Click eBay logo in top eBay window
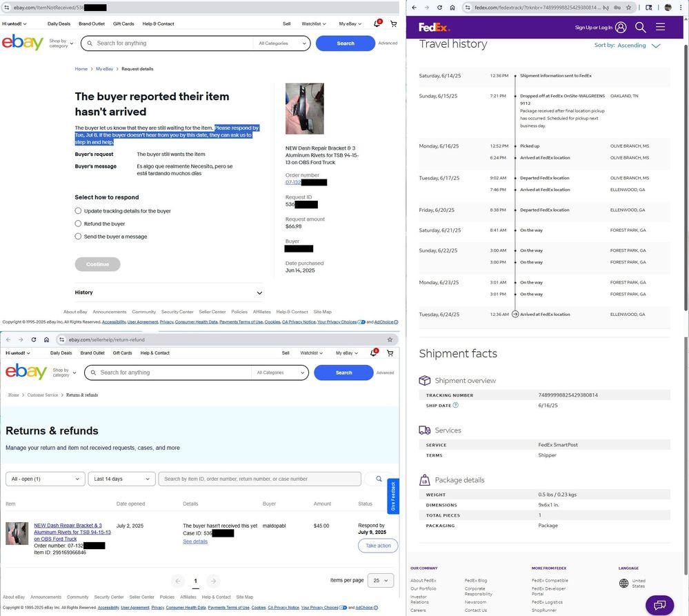Image resolution: width=689 pixels, height=616 pixels. tap(22, 42)
